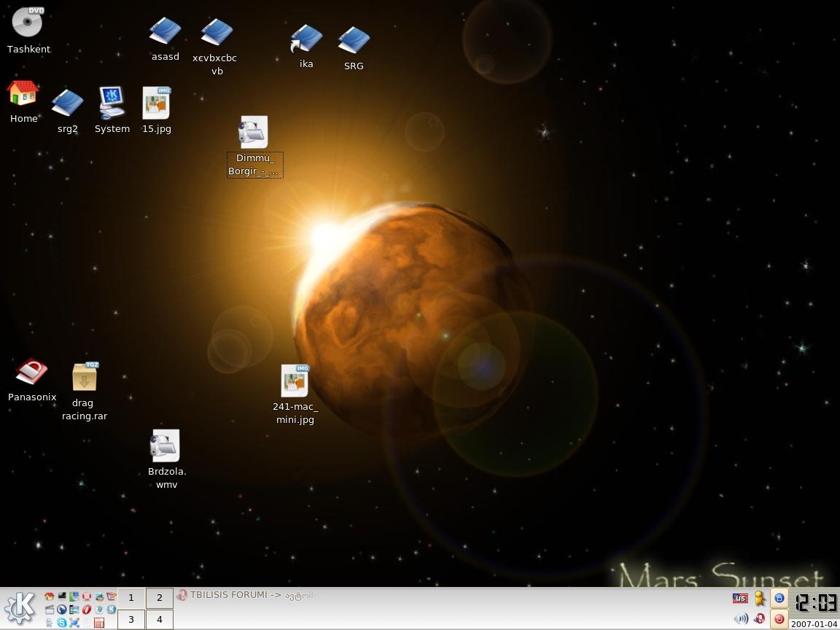Open the Home folder icon

(x=23, y=95)
